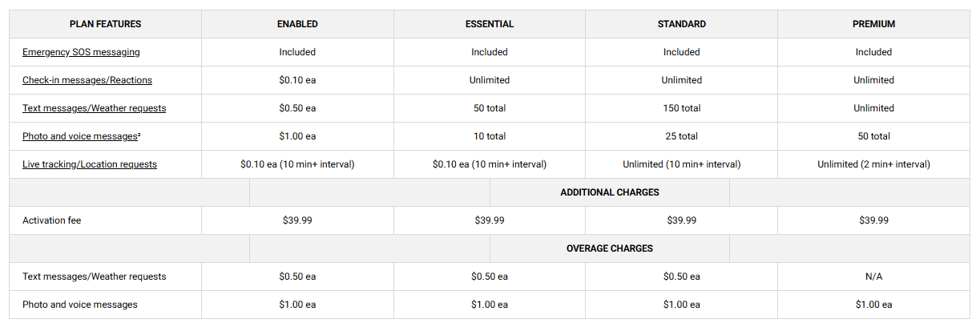This screenshot has width=980, height=327.
Task: Click the N/A overage cell under Premium
Action: point(873,277)
